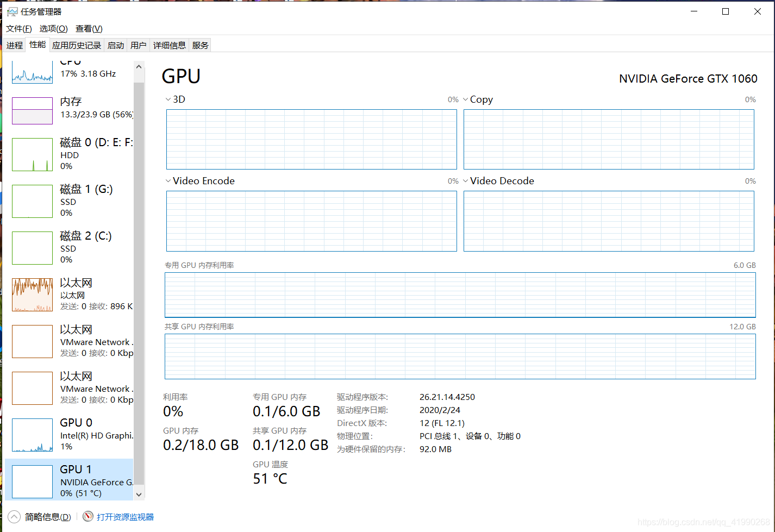Select second VMware Network 以太网 entry
775x532 pixels.
tap(70, 388)
